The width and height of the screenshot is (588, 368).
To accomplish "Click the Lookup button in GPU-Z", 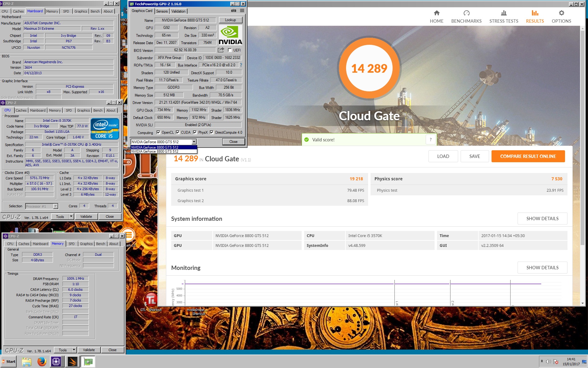I will [x=230, y=20].
